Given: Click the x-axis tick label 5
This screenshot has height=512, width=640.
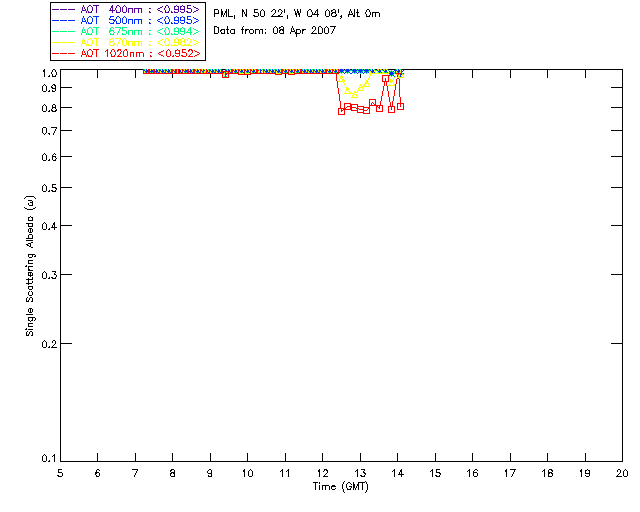Looking at the screenshot, I should click(60, 473).
